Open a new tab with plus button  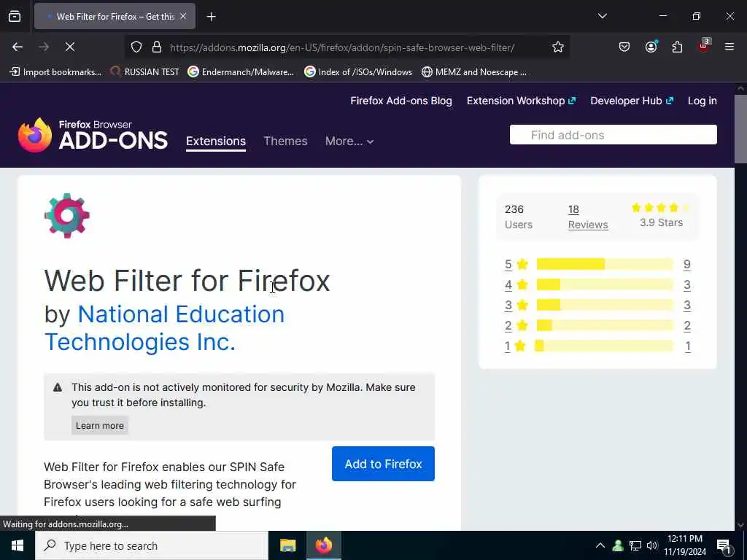[211, 17]
